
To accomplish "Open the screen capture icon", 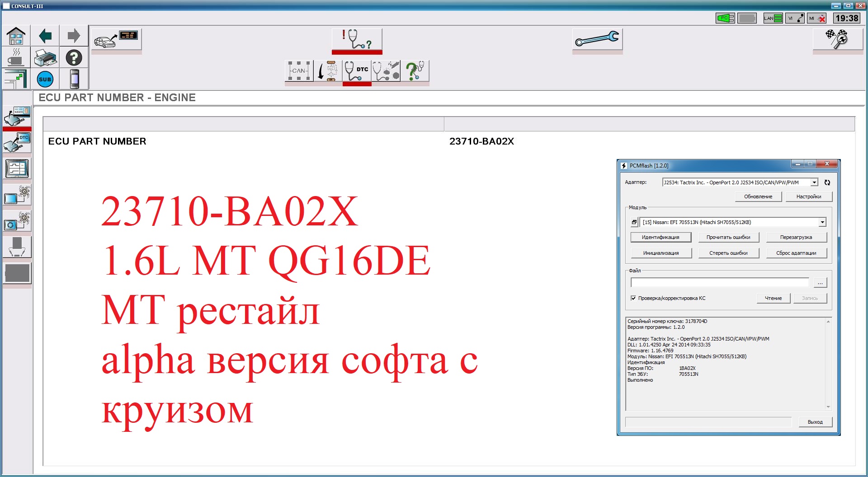I will click(x=16, y=79).
